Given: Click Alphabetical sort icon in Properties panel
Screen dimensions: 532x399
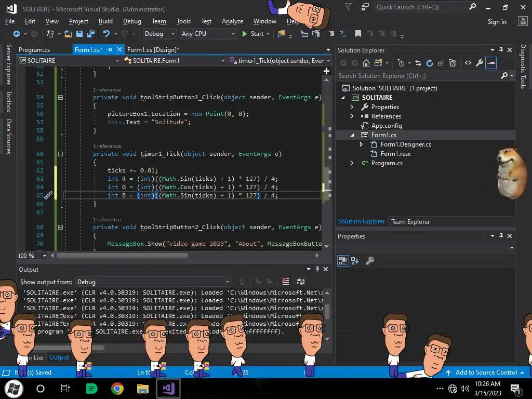Looking at the screenshot, I should 355,261.
